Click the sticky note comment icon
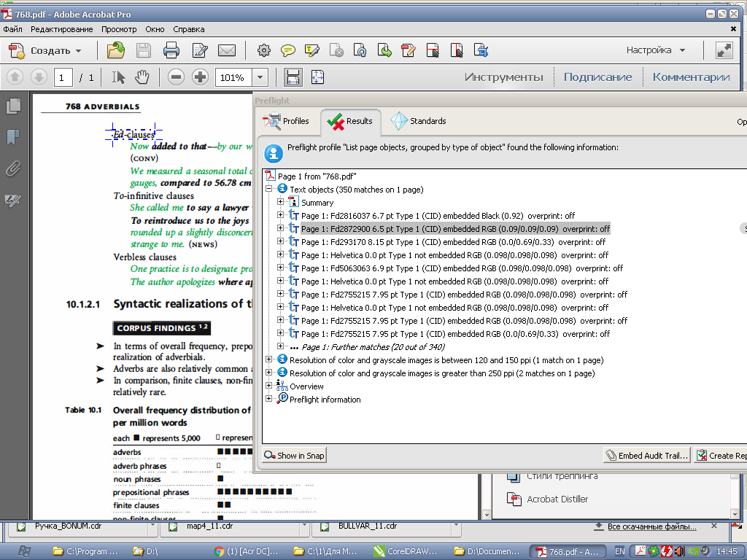Screen dimensions: 747x560 [287, 50]
